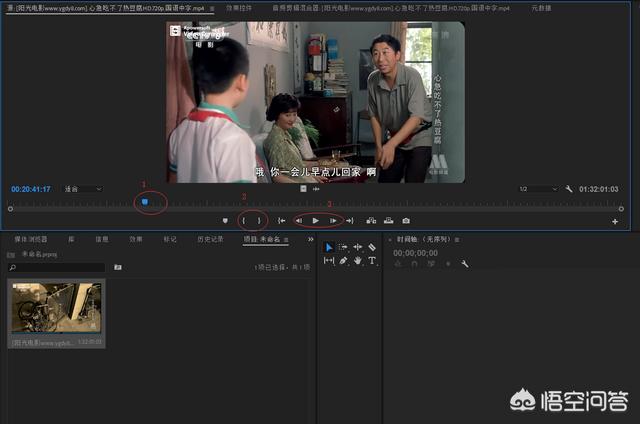The image size is (640, 424).
Task: Select the movie clip thumbnail in project bin
Action: (x=56, y=308)
